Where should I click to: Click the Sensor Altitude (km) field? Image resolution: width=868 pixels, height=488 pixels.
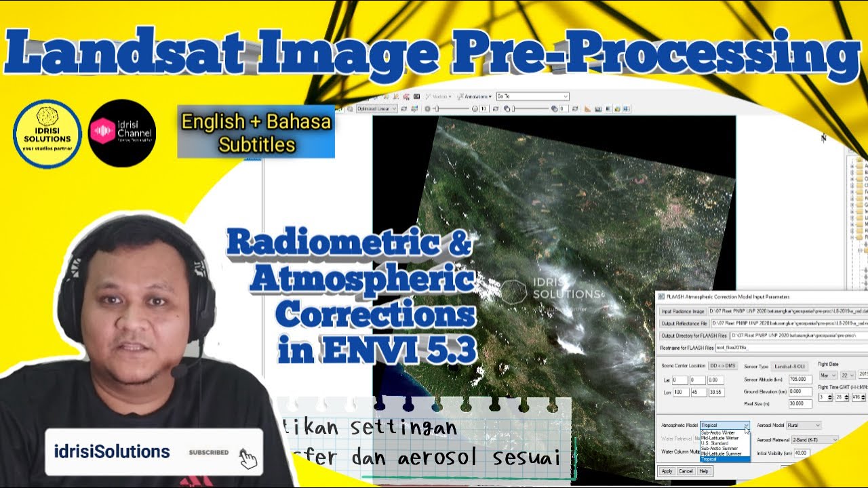point(800,380)
